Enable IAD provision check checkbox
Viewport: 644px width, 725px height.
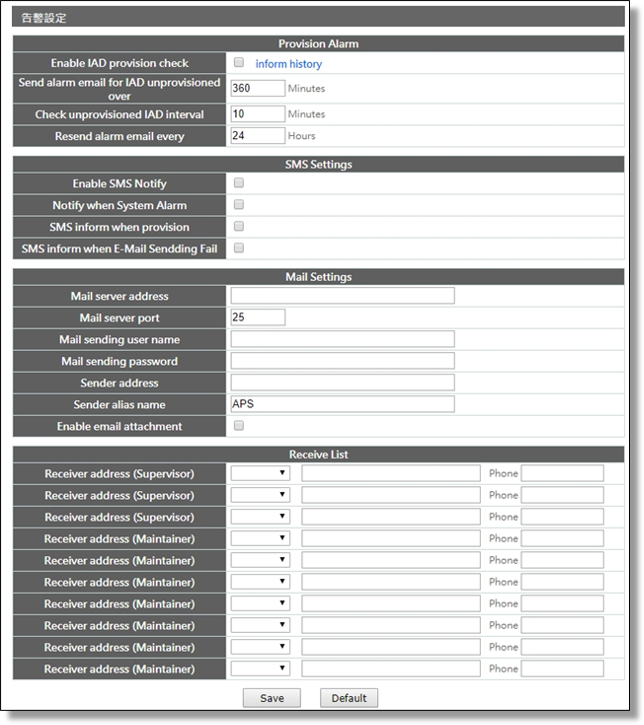click(x=239, y=62)
